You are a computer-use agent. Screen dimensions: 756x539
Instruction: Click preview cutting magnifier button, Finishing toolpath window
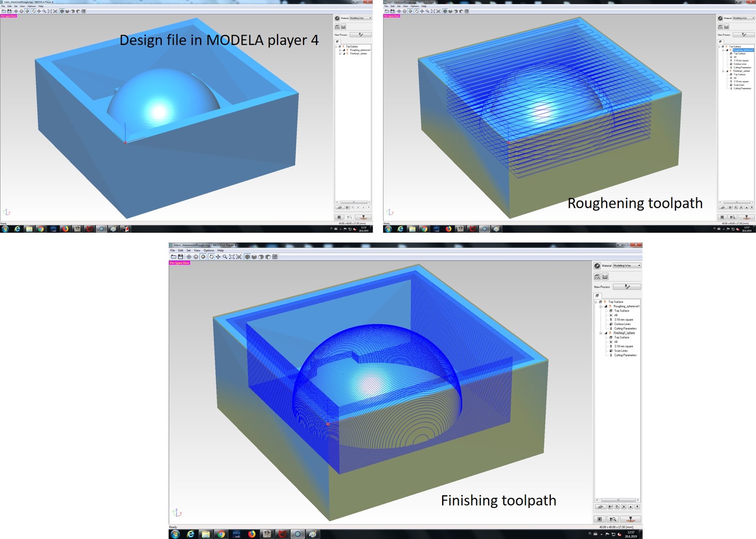[613, 519]
